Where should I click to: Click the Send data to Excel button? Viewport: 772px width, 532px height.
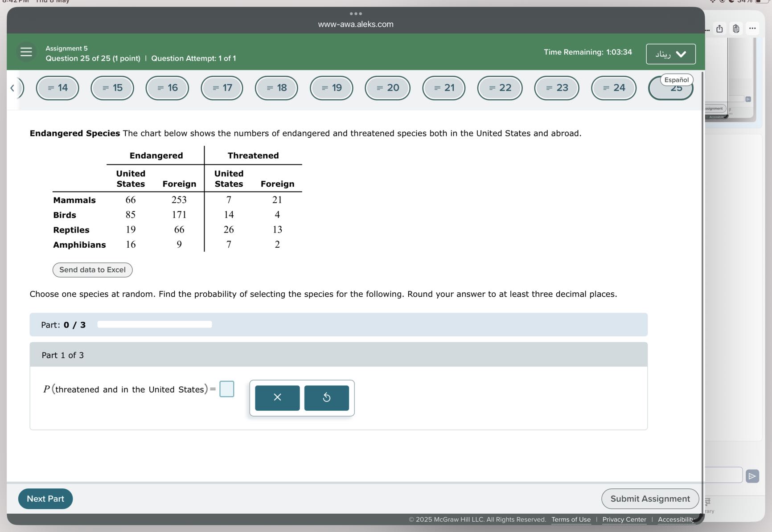pos(92,270)
